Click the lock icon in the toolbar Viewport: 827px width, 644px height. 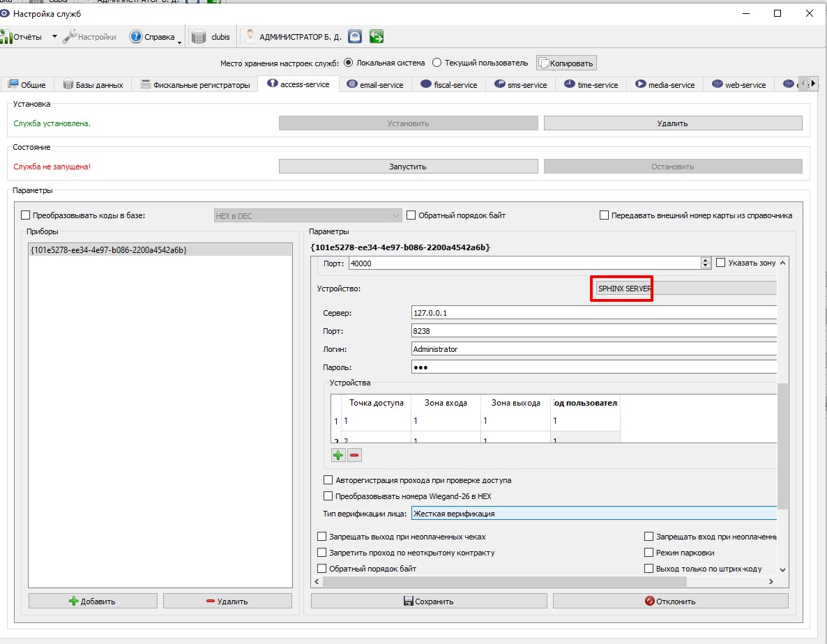click(x=356, y=36)
